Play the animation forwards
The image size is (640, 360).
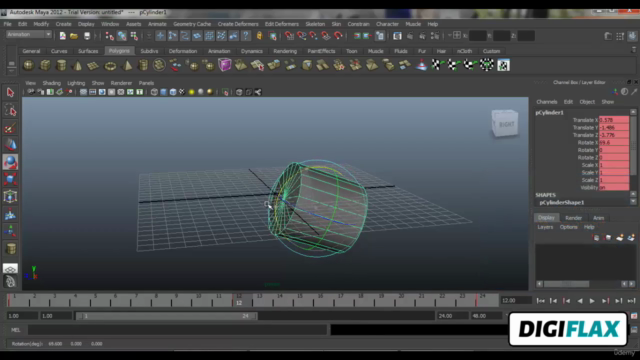click(x=592, y=301)
